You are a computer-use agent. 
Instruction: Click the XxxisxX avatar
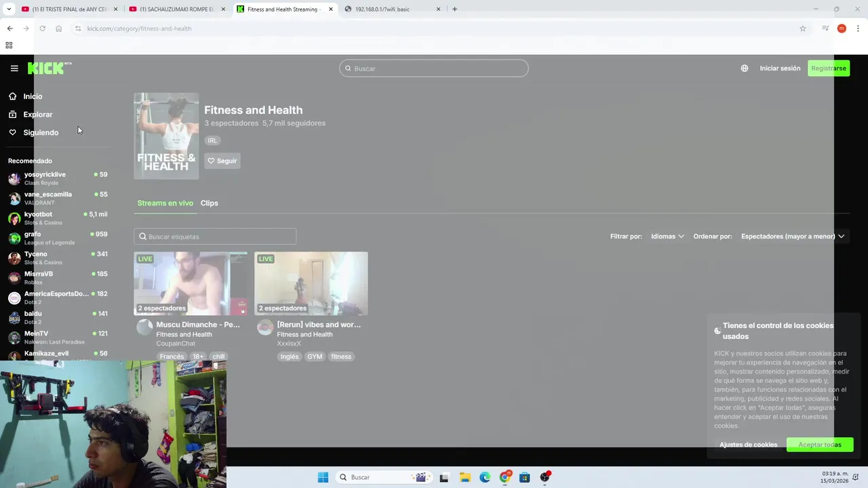[265, 327]
